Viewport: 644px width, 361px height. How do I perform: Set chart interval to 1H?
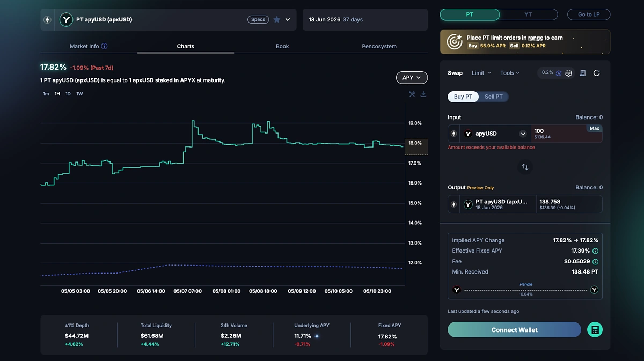[57, 94]
